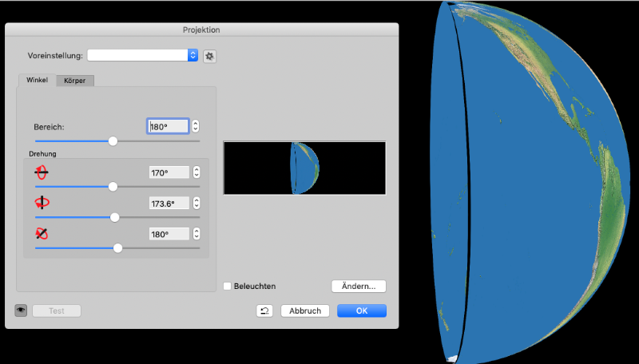Click the horizontal axis rotation icon
This screenshot has width=639, height=364.
click(42, 172)
